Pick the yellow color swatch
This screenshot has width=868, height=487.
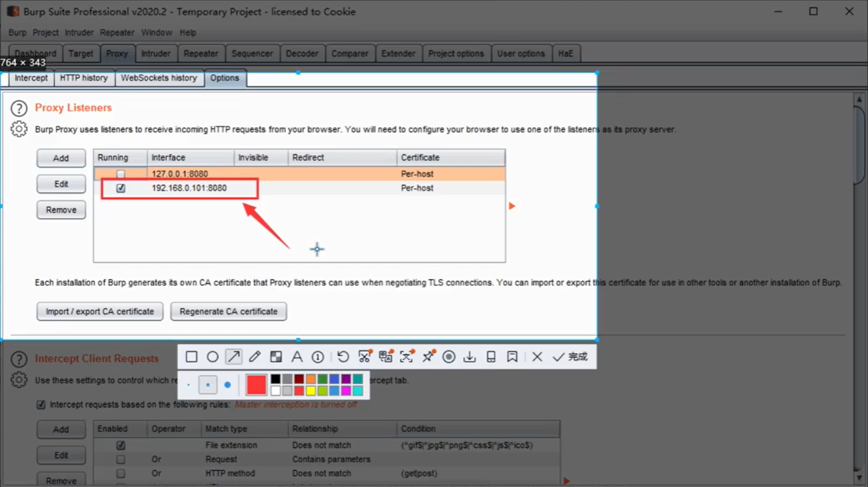coord(310,391)
